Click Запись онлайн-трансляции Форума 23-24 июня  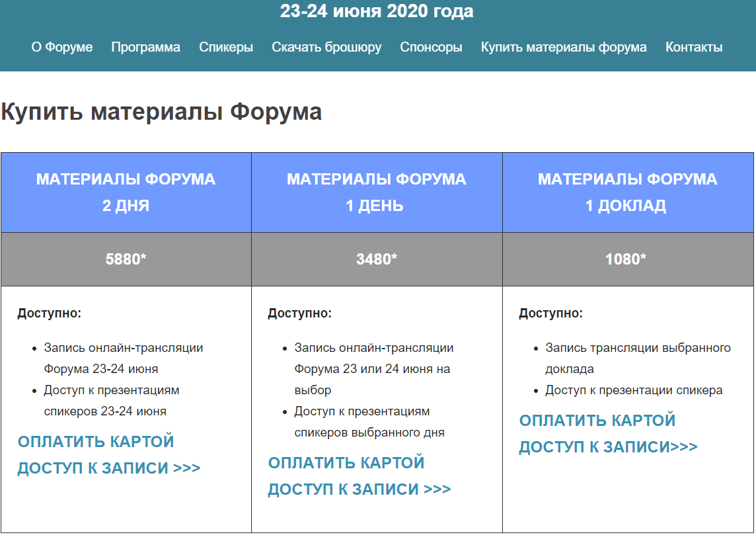pos(124,358)
